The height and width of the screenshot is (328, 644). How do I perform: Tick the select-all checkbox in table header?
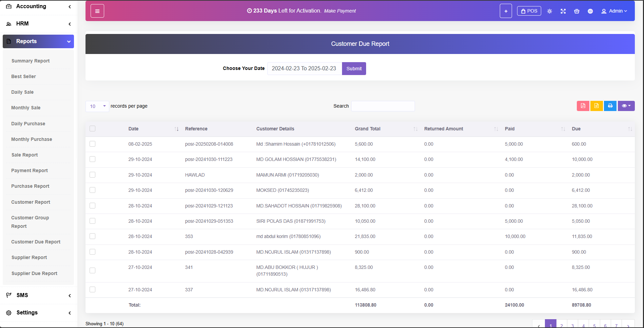[x=92, y=129]
